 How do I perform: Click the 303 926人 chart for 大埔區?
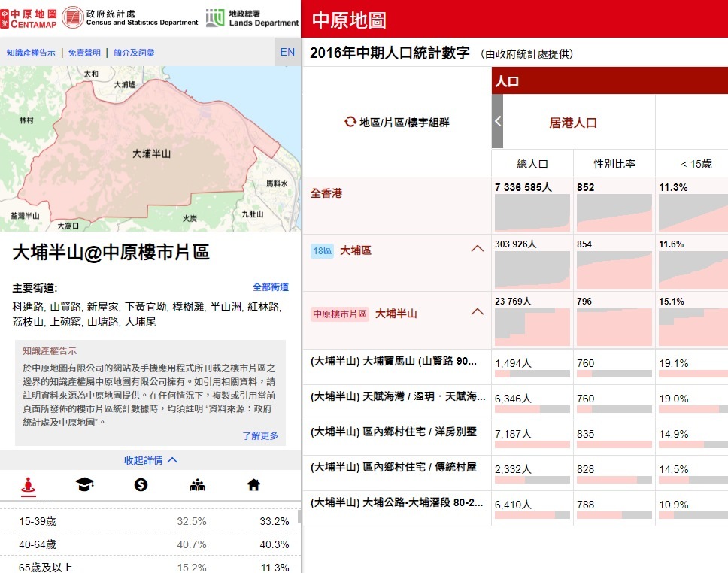532,263
